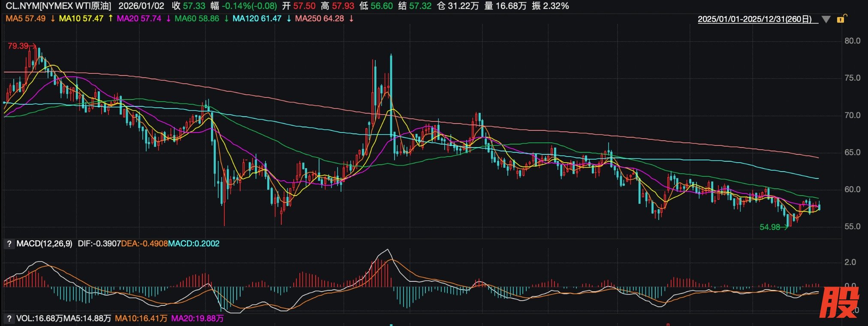Click the magenta MA20 57.74 label
The height and width of the screenshot is (326, 868).
[x=139, y=18]
